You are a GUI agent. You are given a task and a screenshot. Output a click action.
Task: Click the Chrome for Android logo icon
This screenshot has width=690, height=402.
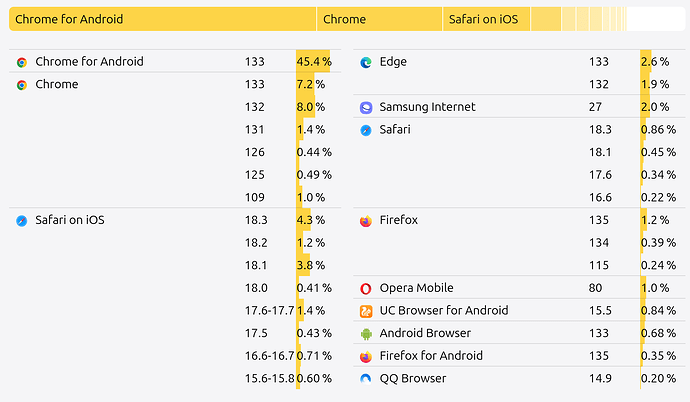coord(22,62)
